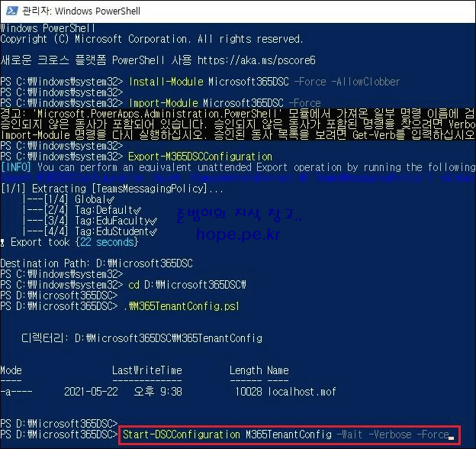
Task: Click the M365TenantConfig.ps1 script command
Action: pyautogui.click(x=182, y=306)
